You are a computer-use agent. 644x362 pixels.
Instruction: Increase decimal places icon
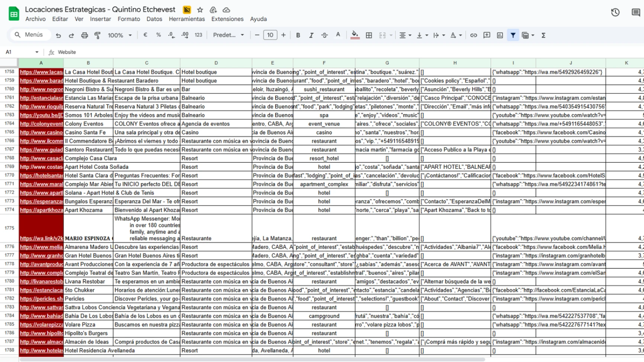click(x=185, y=35)
